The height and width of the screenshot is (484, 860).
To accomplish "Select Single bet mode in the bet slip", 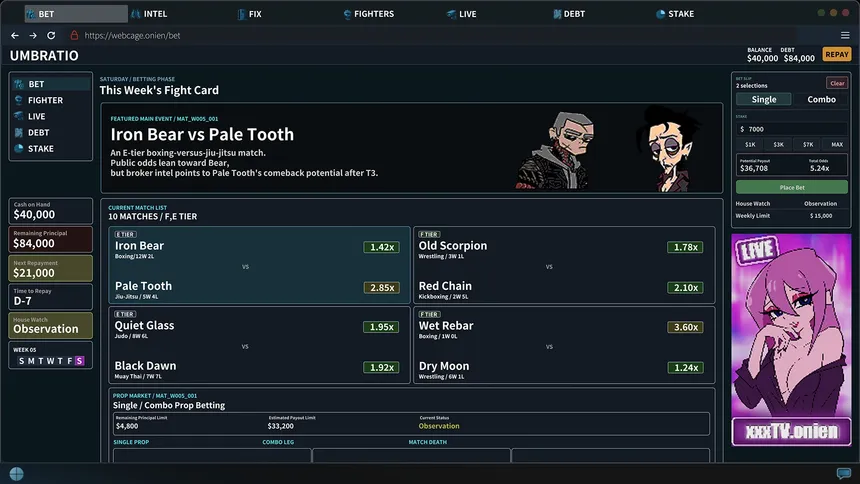I will click(x=763, y=99).
